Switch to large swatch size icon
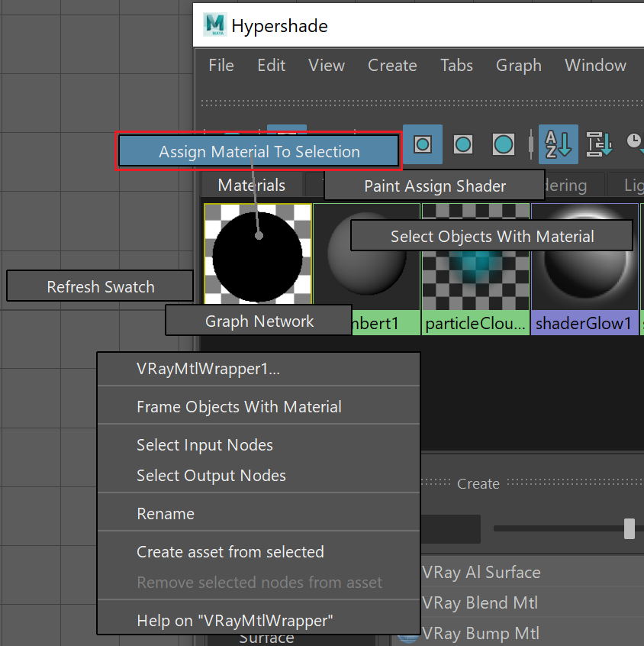 [x=503, y=144]
